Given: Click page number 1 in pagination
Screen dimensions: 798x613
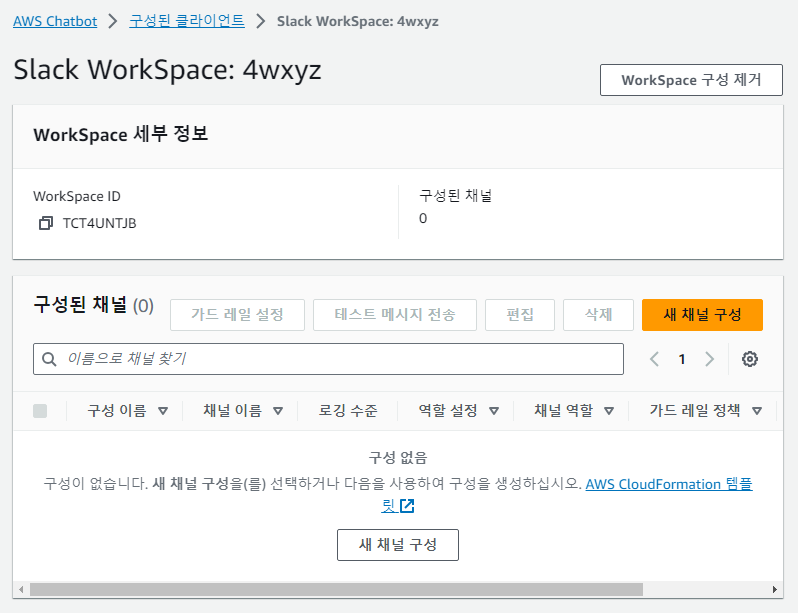Looking at the screenshot, I should (682, 359).
